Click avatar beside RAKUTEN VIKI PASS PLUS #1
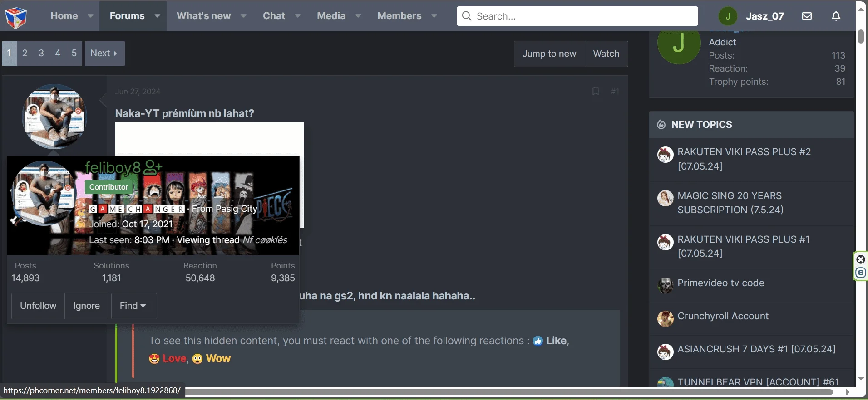The width and height of the screenshot is (868, 400). 665,242
